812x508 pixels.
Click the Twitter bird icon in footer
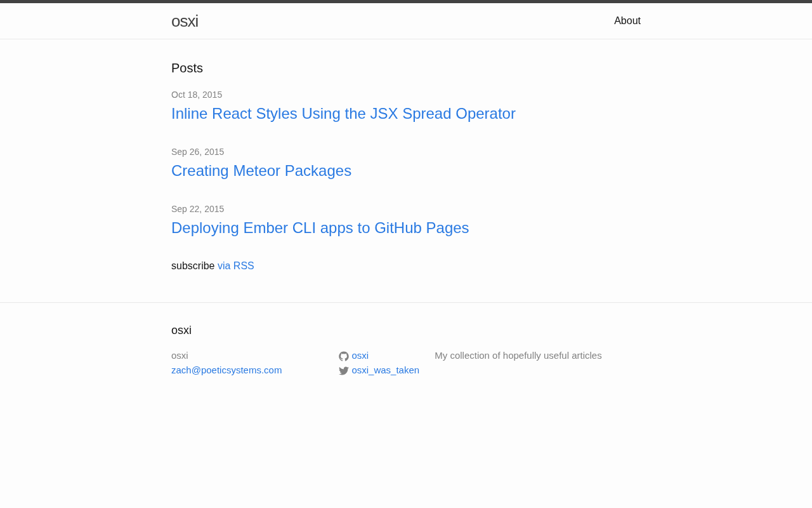[x=344, y=371]
